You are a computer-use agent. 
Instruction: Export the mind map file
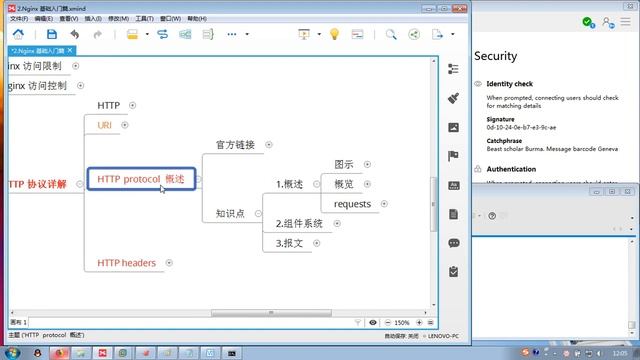(437, 34)
